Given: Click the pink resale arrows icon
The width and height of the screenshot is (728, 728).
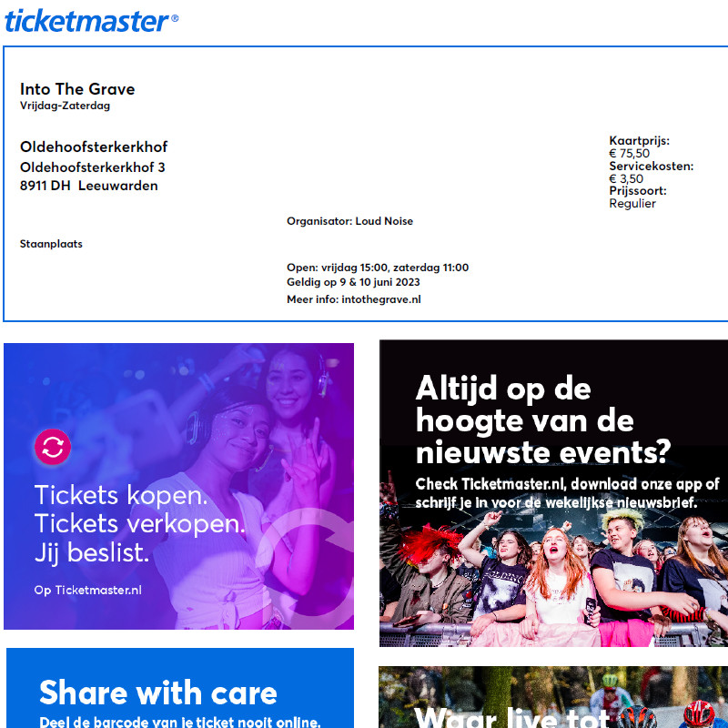Looking at the screenshot, I should (x=53, y=447).
